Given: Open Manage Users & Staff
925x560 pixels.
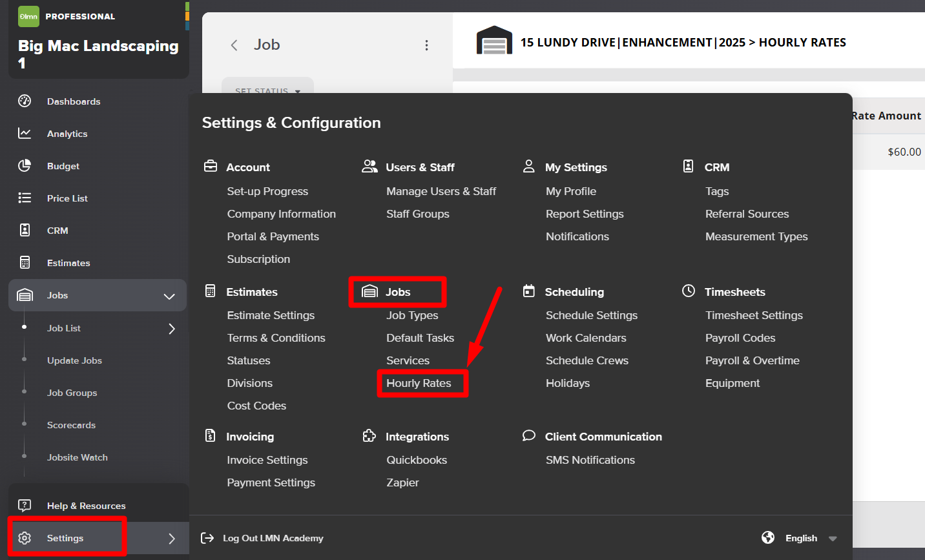Looking at the screenshot, I should point(441,191).
